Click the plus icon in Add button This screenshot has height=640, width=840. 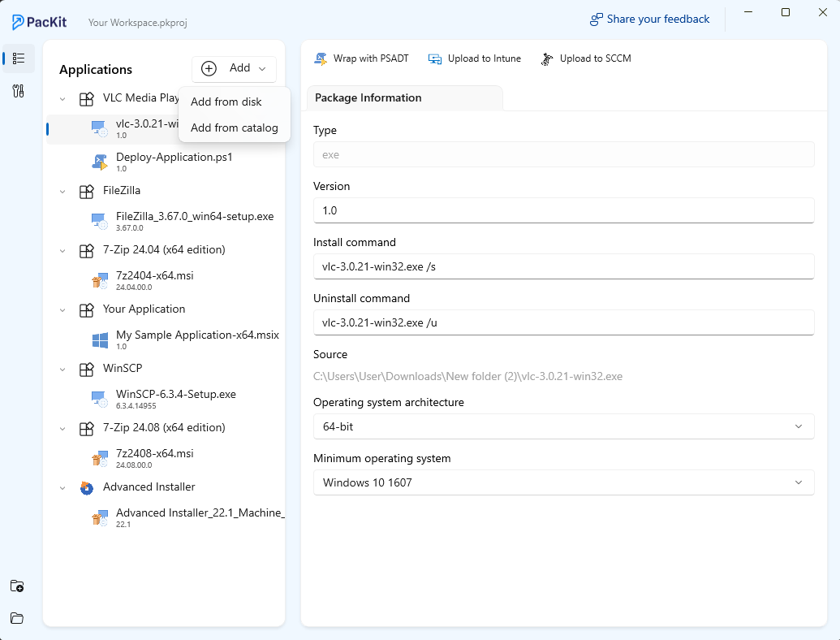[x=209, y=68]
